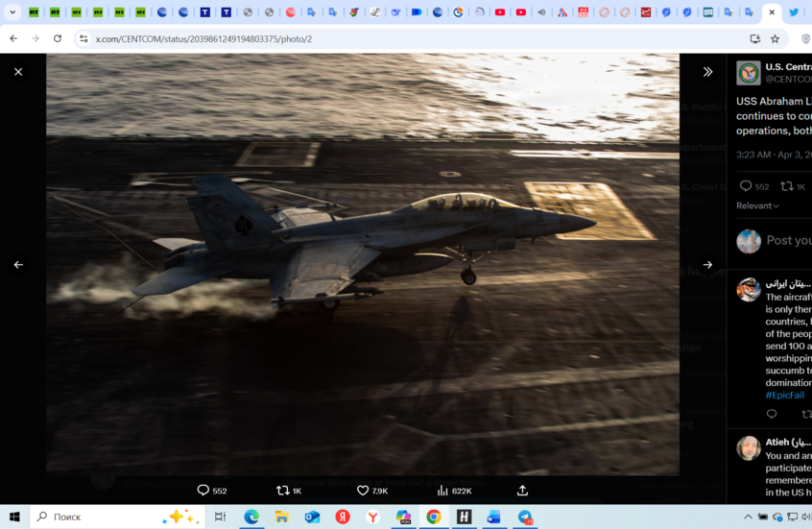
Task: Open the tab search dropdown arrow
Action: coord(12,12)
